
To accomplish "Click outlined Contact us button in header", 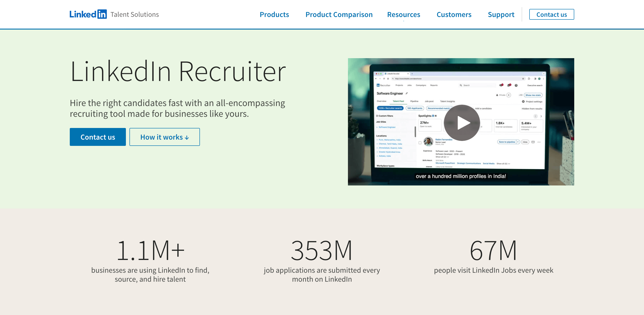I will [551, 15].
